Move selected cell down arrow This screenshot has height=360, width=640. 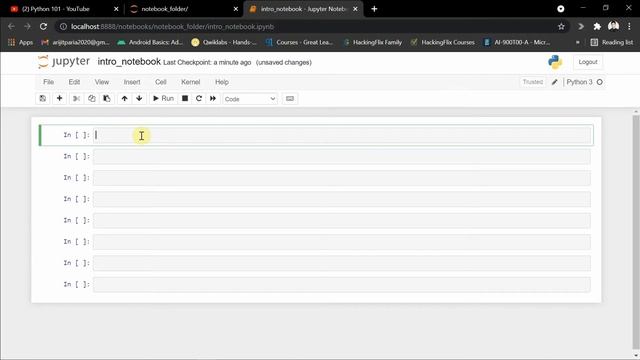point(139,98)
